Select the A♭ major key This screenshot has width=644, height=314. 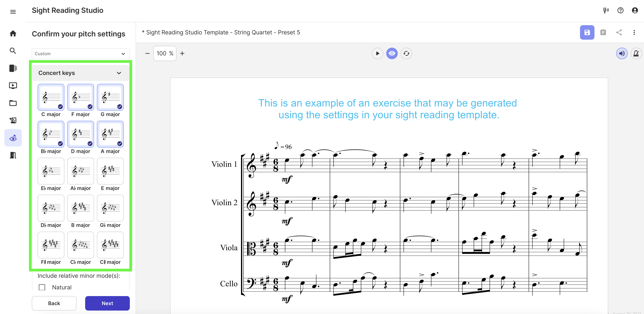pyautogui.click(x=80, y=171)
